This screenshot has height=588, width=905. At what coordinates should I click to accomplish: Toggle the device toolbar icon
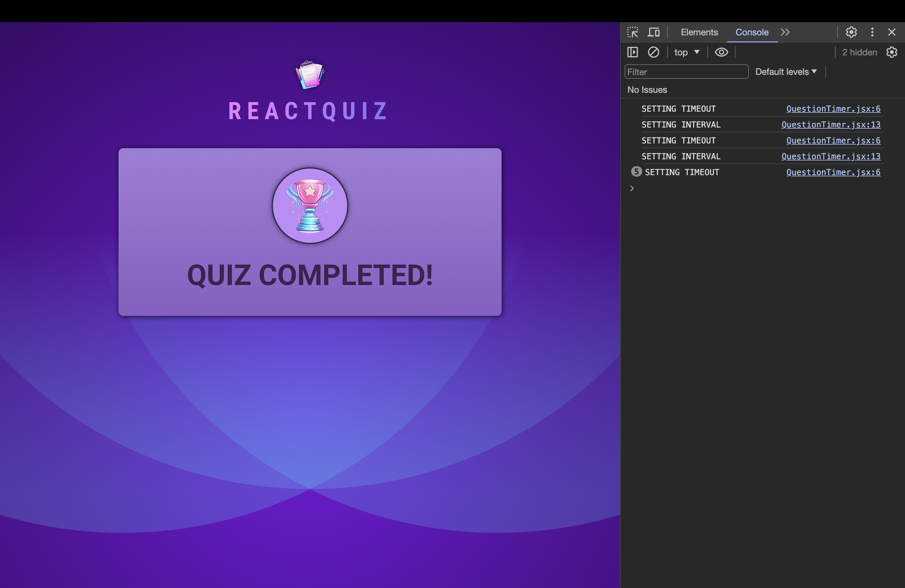[654, 32]
